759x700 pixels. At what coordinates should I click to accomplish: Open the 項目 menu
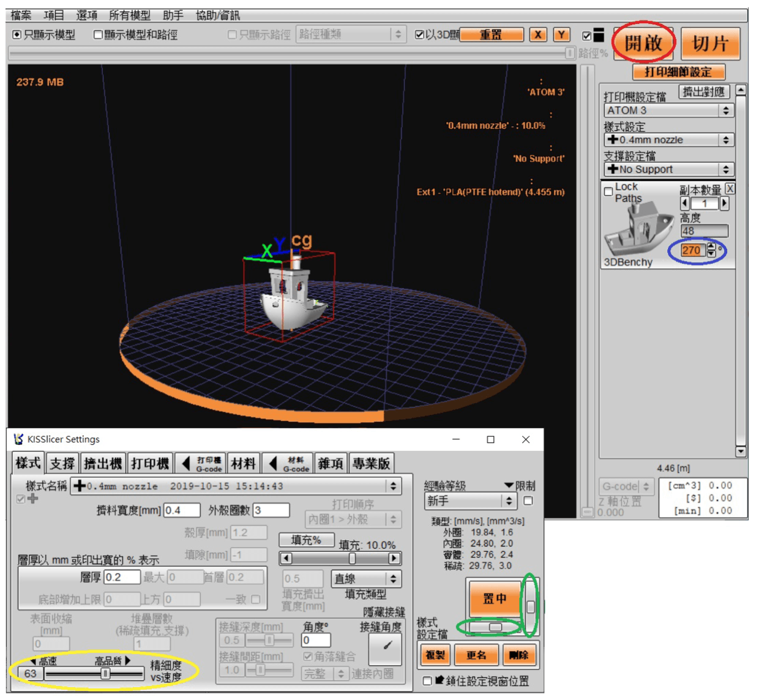(x=54, y=15)
